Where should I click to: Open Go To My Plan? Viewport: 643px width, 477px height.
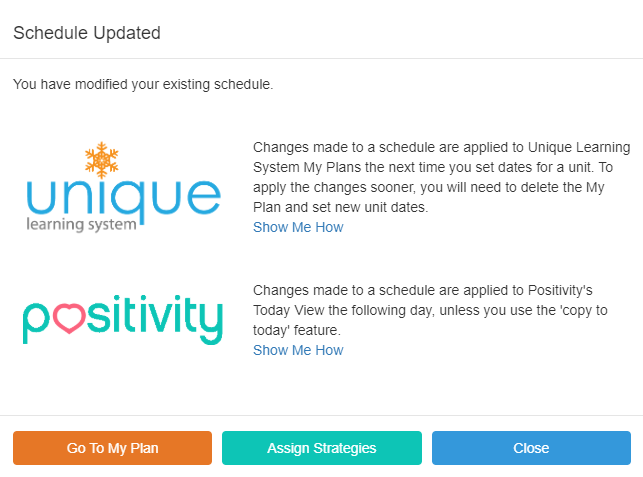click(112, 448)
